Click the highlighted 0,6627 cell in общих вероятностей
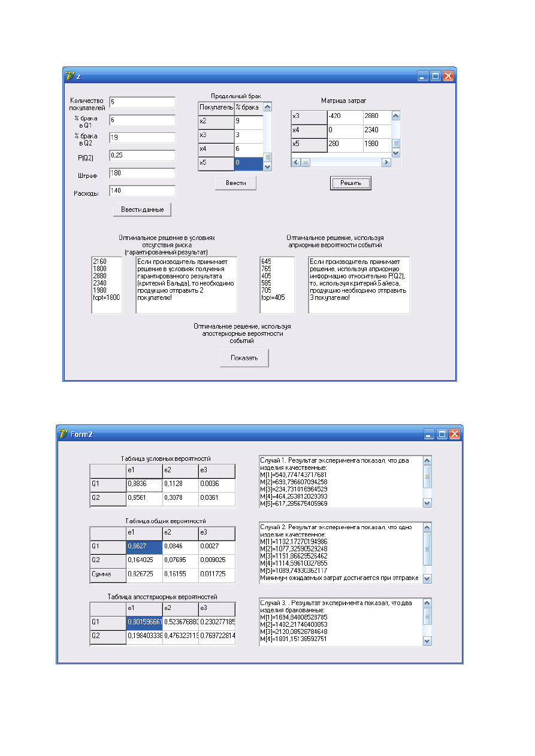The height and width of the screenshot is (756, 535). point(144,547)
